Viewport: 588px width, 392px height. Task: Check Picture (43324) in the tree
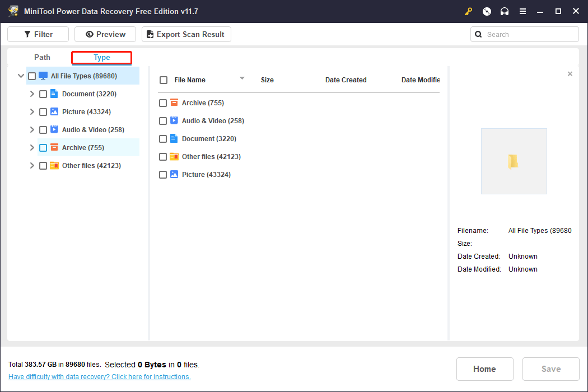point(43,112)
